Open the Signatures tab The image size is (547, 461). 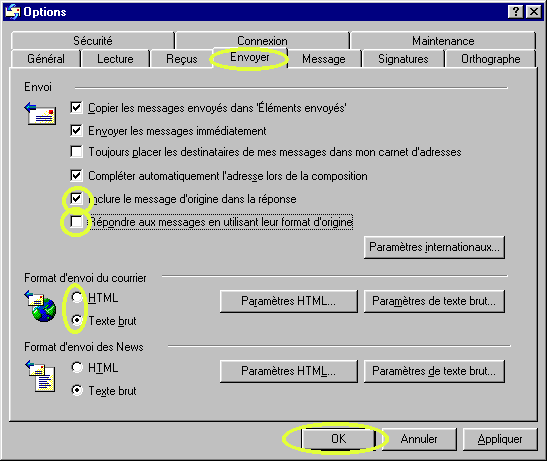click(403, 59)
